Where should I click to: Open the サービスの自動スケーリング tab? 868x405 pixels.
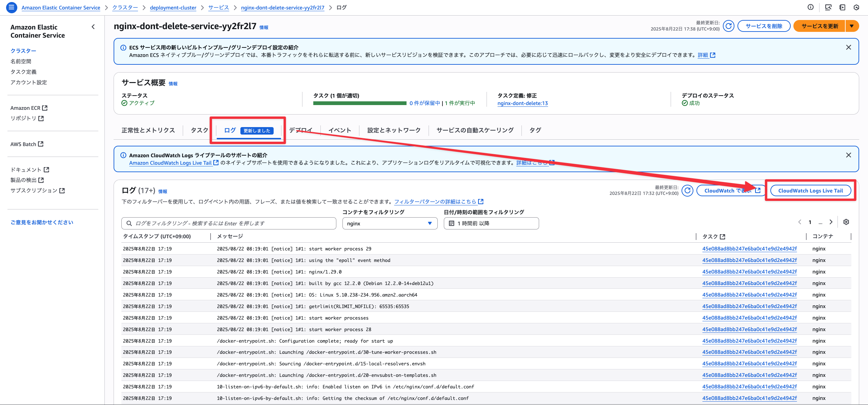pos(475,130)
